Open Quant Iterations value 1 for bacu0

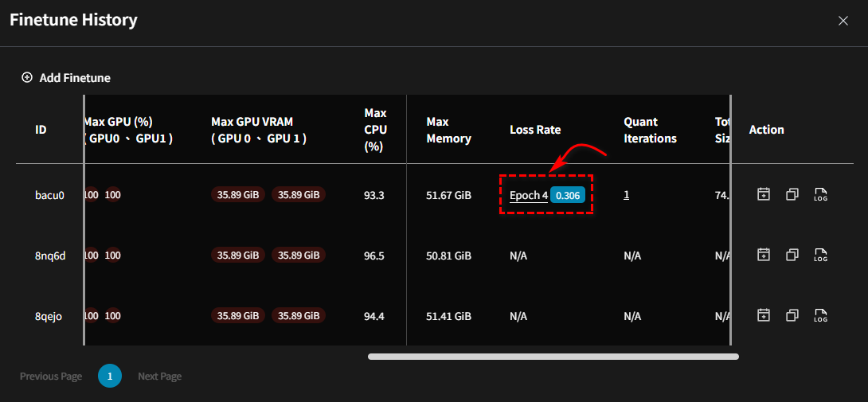pos(627,194)
